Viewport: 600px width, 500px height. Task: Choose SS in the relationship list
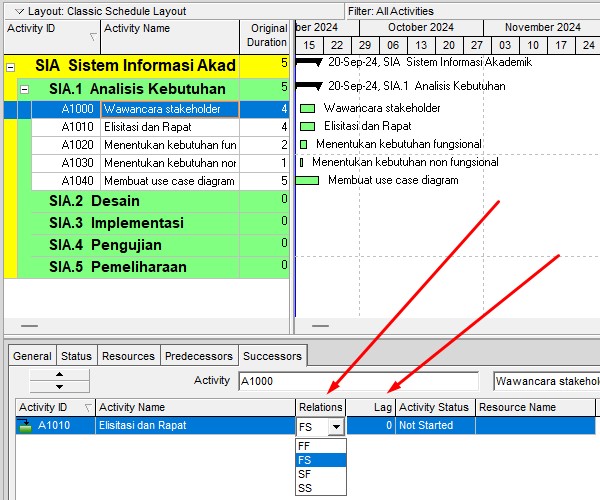click(321, 488)
